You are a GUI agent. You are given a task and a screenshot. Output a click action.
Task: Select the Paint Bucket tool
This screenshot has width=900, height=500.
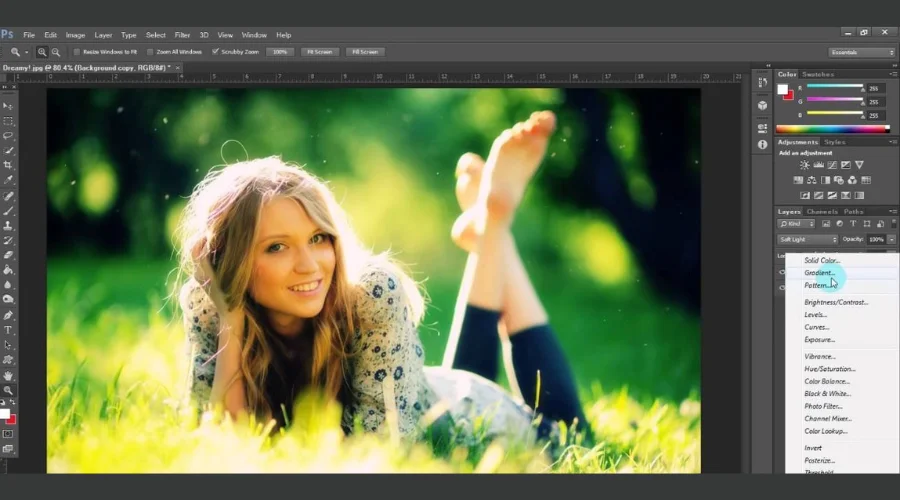8,270
